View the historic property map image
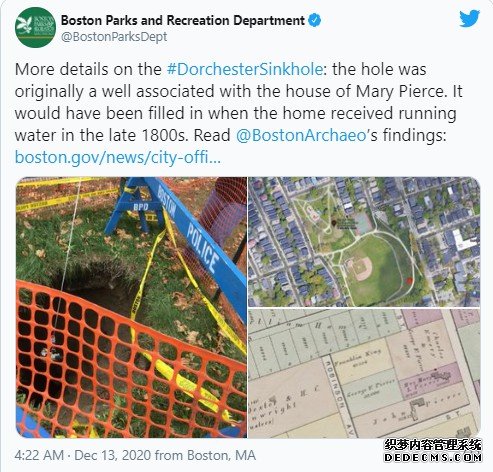 point(364,373)
